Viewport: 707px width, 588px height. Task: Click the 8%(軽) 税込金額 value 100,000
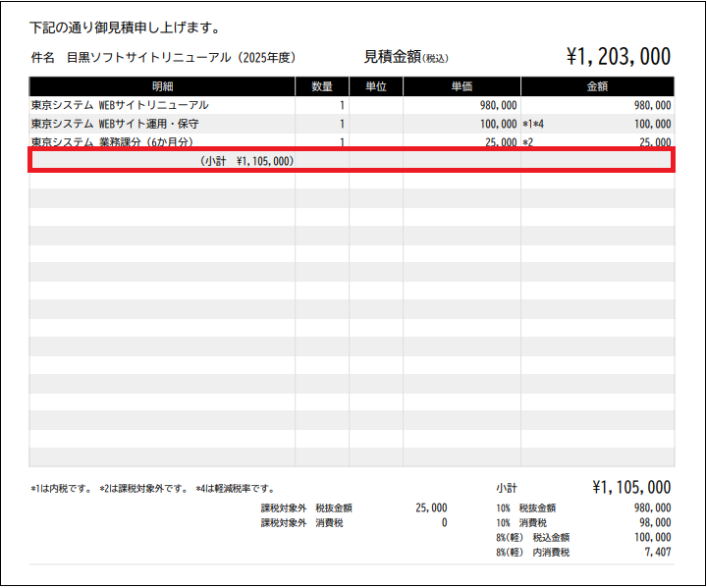point(652,538)
